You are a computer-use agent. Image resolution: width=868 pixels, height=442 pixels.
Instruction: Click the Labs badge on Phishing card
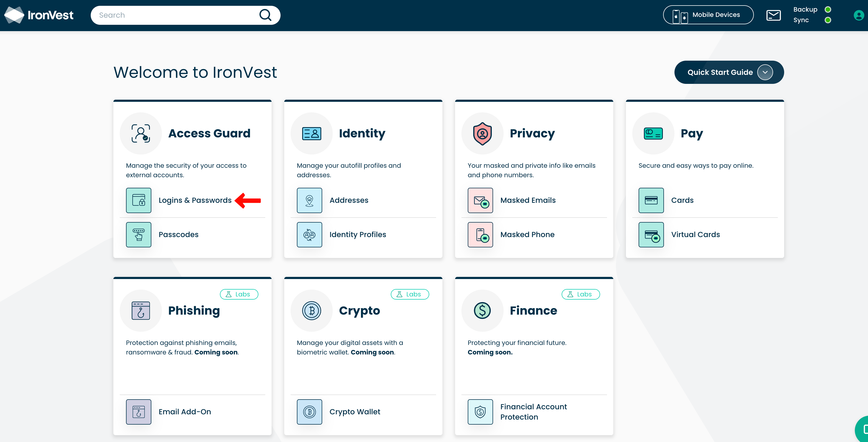(239, 294)
